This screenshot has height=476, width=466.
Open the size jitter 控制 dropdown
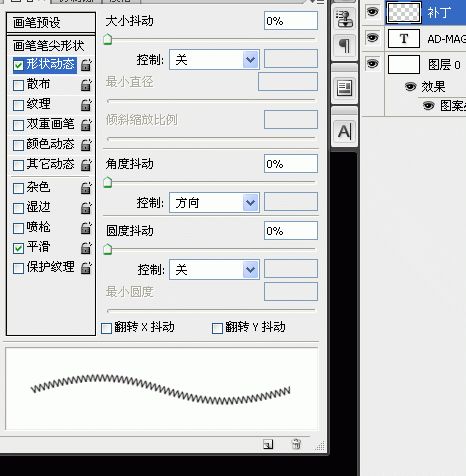tap(214, 60)
